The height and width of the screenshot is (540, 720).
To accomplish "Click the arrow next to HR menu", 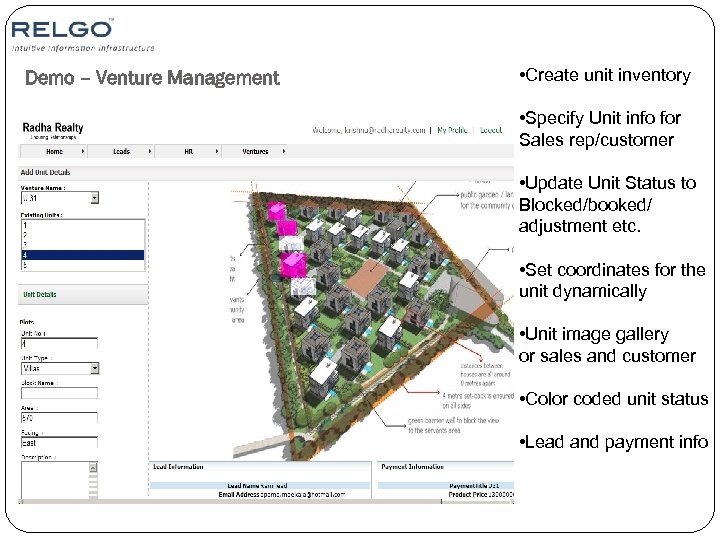I will (x=217, y=151).
